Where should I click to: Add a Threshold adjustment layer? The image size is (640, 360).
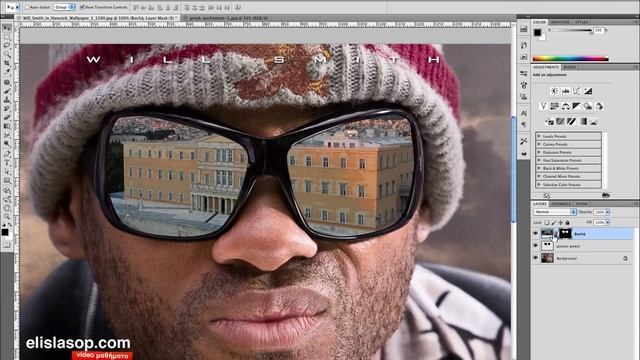pyautogui.click(x=571, y=122)
